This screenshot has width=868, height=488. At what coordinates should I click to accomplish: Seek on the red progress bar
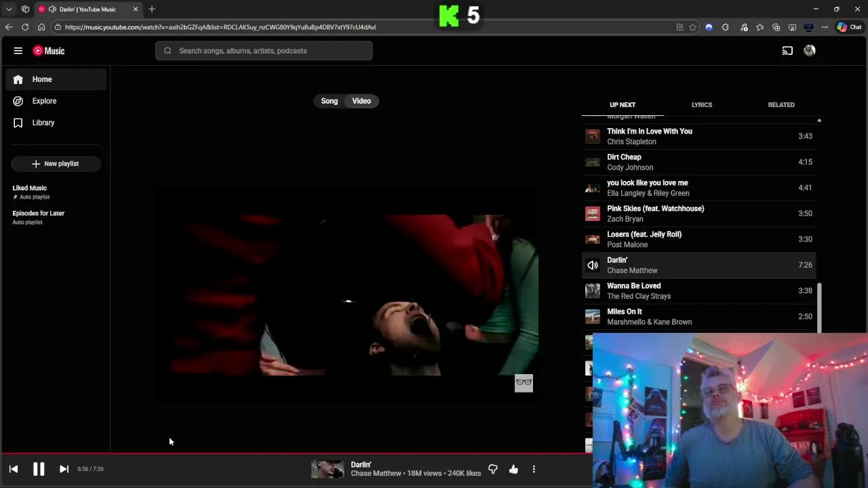pos(296,453)
